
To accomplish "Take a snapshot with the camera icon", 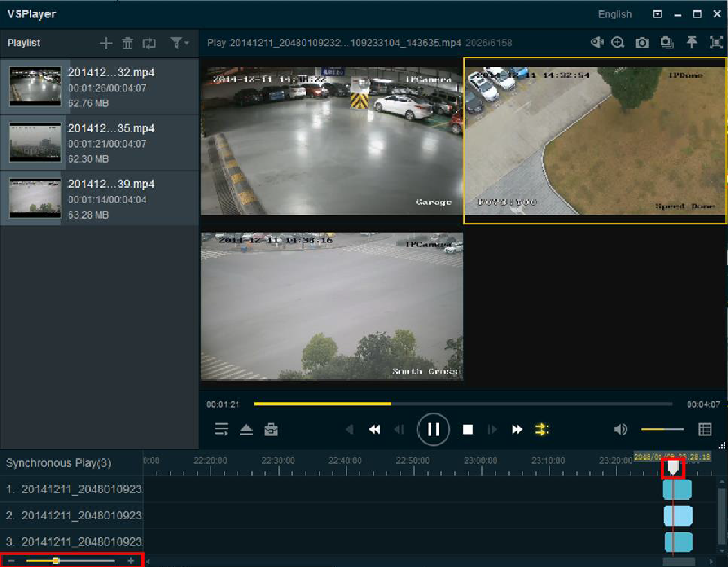I will point(641,42).
